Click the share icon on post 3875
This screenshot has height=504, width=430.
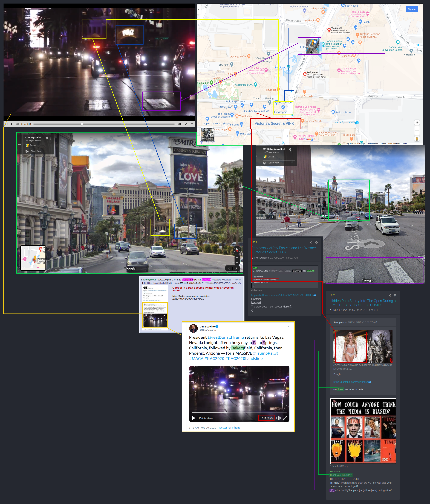[311, 242]
